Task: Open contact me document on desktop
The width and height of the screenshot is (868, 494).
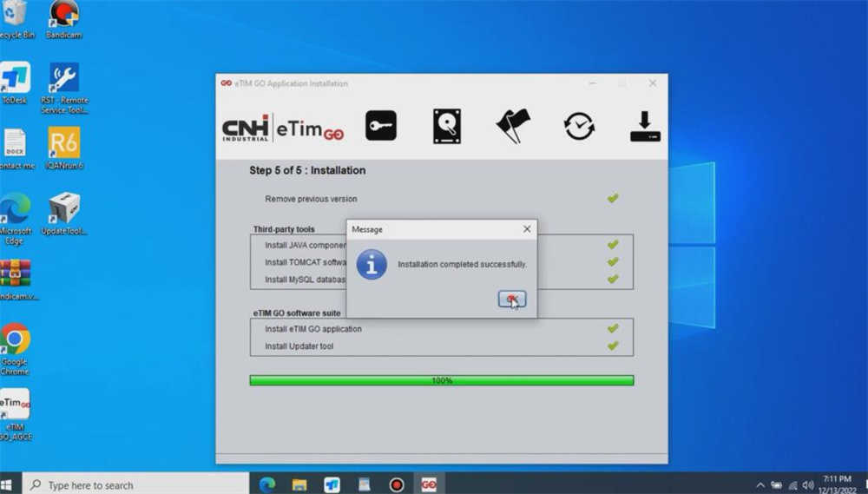Action: pos(16,148)
